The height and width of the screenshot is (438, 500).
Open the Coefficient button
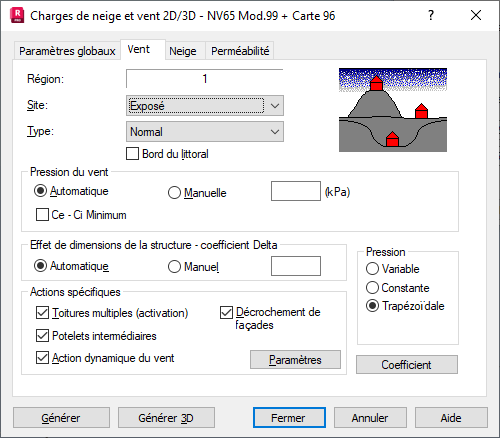[407, 365]
